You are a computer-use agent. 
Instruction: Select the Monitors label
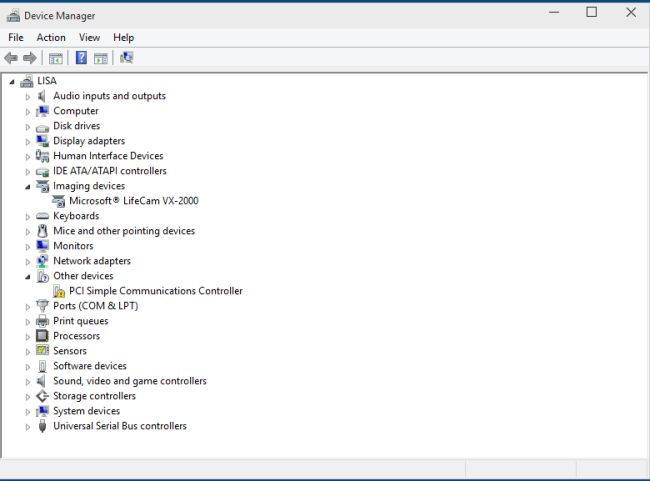tap(73, 246)
